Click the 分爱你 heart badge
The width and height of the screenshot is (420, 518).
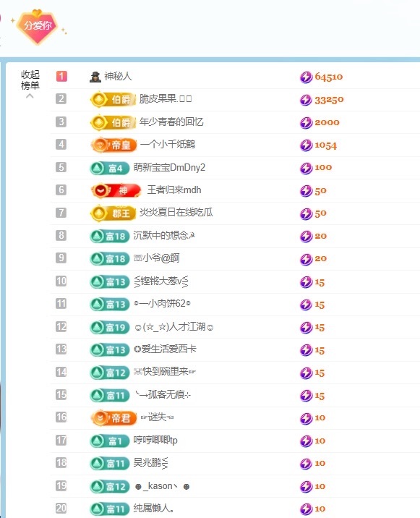(x=38, y=27)
